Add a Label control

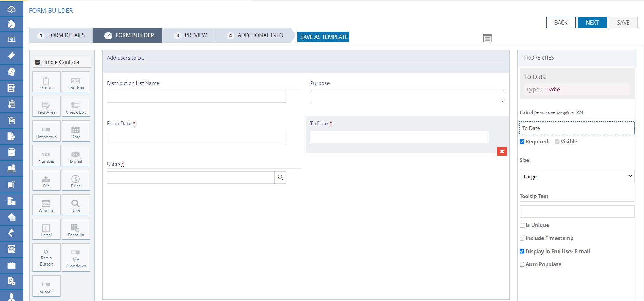pos(46,229)
